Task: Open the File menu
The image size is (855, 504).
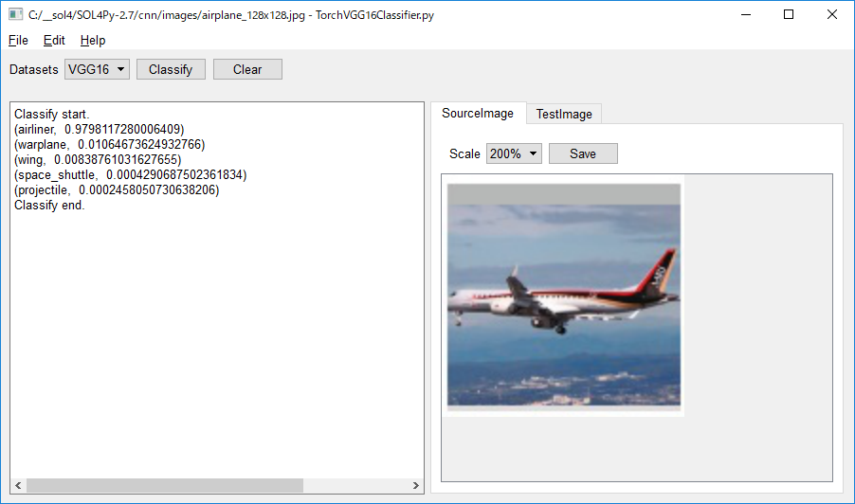Action: click(18, 41)
